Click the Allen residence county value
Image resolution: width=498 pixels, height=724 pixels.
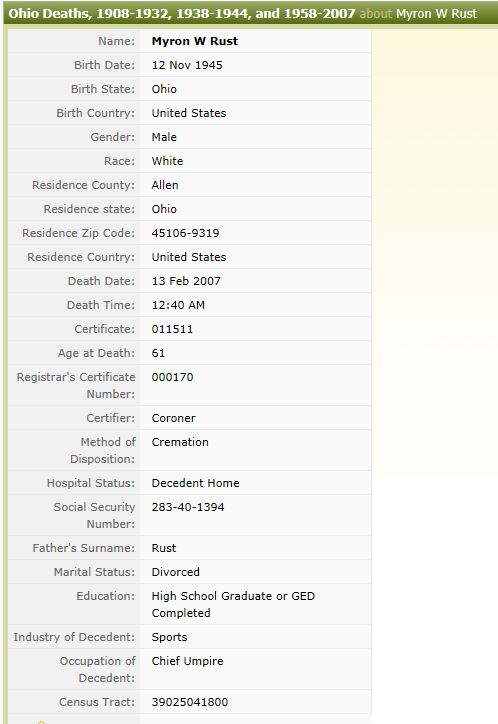[x=165, y=185]
